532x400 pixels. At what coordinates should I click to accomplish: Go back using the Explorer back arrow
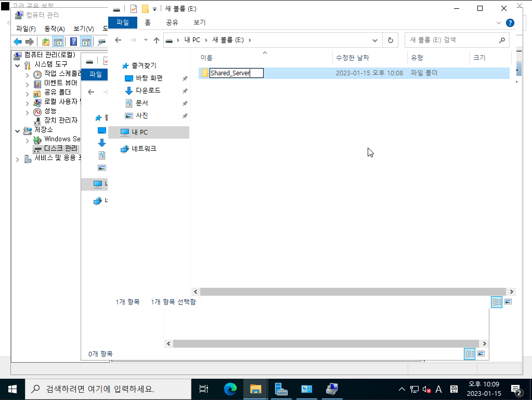pos(118,40)
